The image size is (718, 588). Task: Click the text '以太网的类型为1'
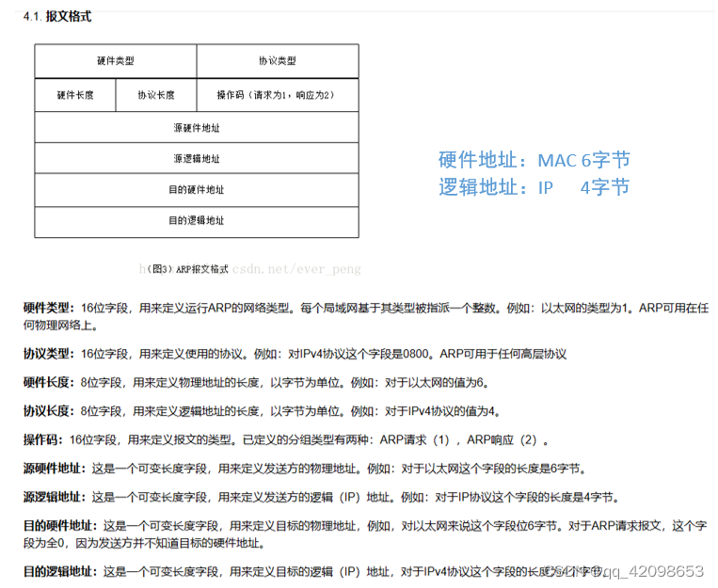click(x=584, y=308)
